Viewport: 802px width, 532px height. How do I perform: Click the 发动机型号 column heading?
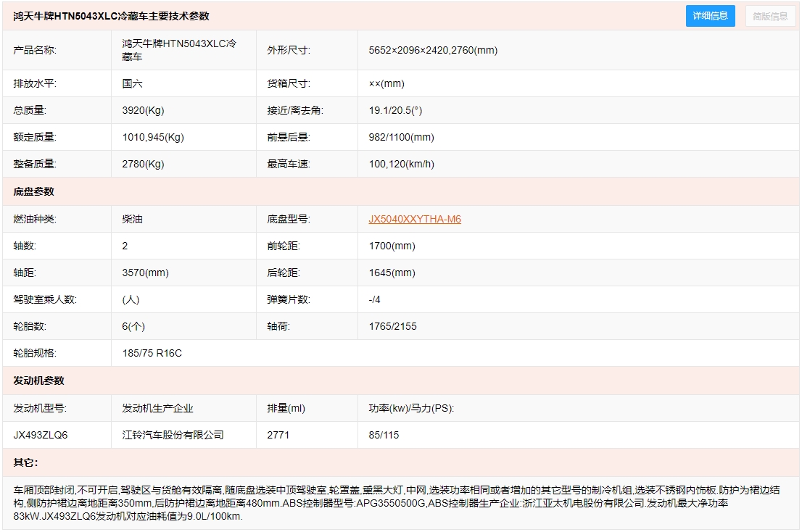click(x=40, y=408)
